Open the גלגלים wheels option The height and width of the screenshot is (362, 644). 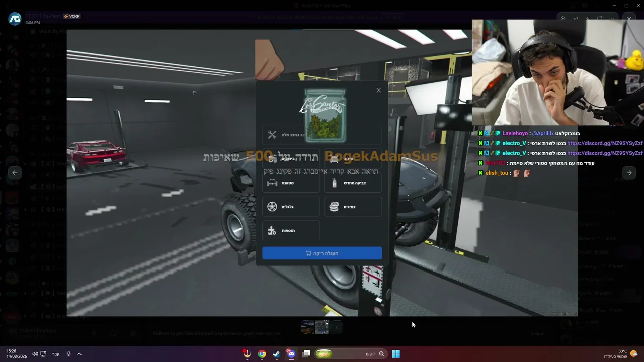[x=291, y=207]
